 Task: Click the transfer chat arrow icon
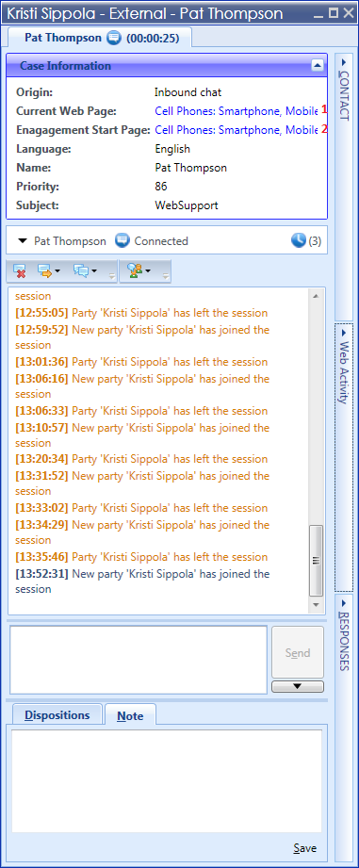pyautogui.click(x=43, y=270)
